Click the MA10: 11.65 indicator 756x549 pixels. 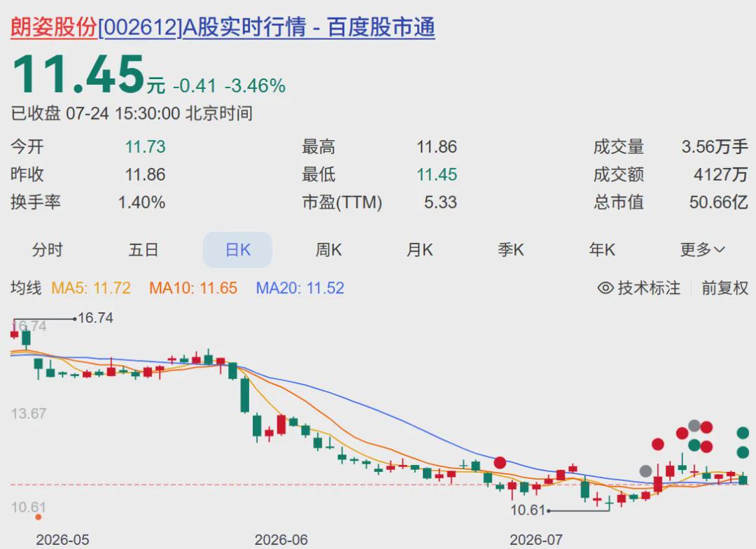193,288
